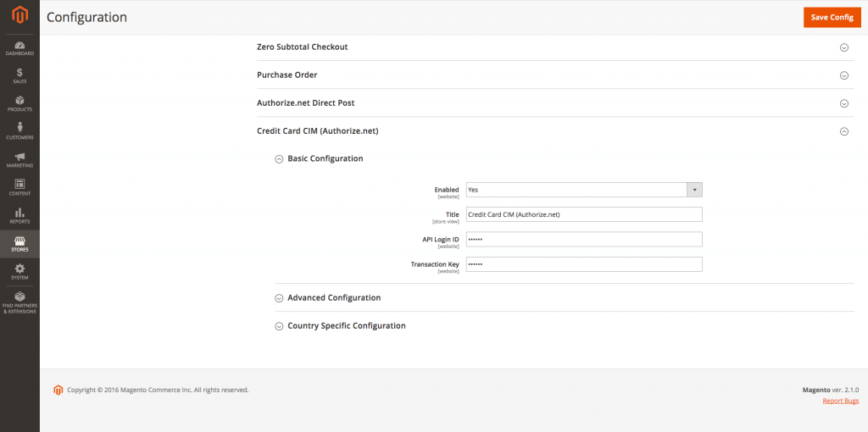This screenshot has width=868, height=432.
Task: Follow the Report Bugs link
Action: (840, 401)
